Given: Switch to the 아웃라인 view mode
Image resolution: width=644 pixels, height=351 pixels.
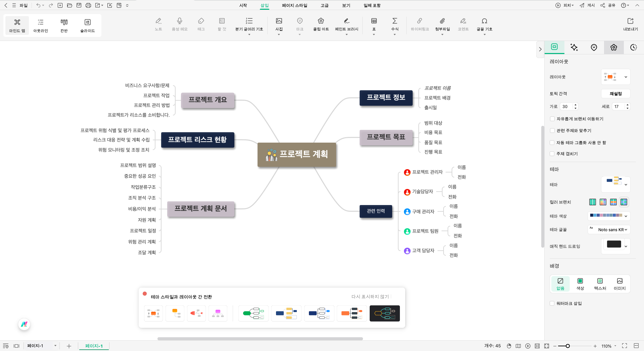Looking at the screenshot, I should point(40,25).
